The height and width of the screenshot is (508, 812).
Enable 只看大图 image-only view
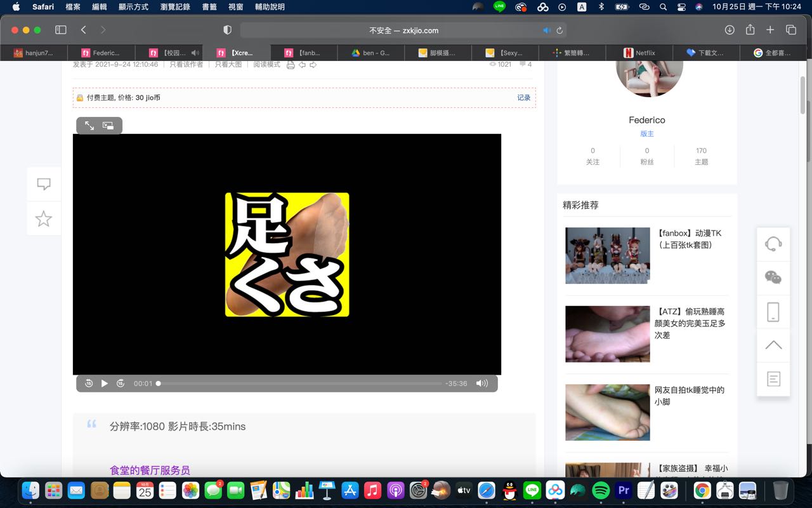pyautogui.click(x=227, y=63)
